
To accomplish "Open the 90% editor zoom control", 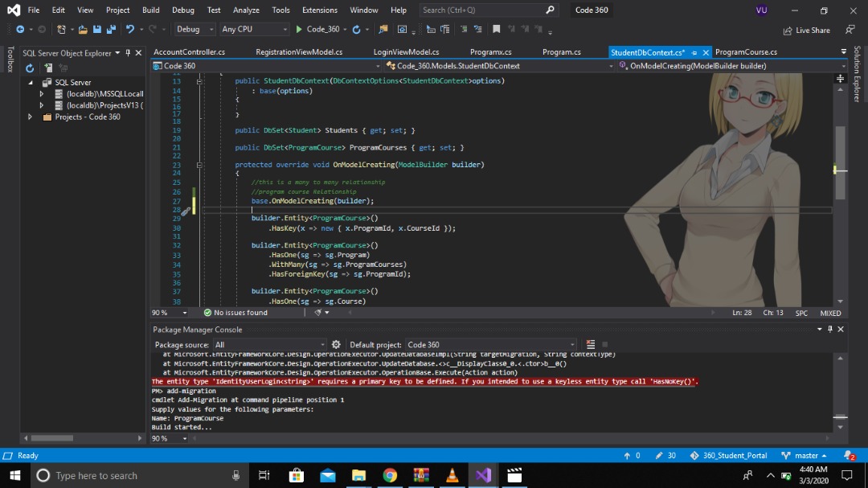I will point(163,312).
